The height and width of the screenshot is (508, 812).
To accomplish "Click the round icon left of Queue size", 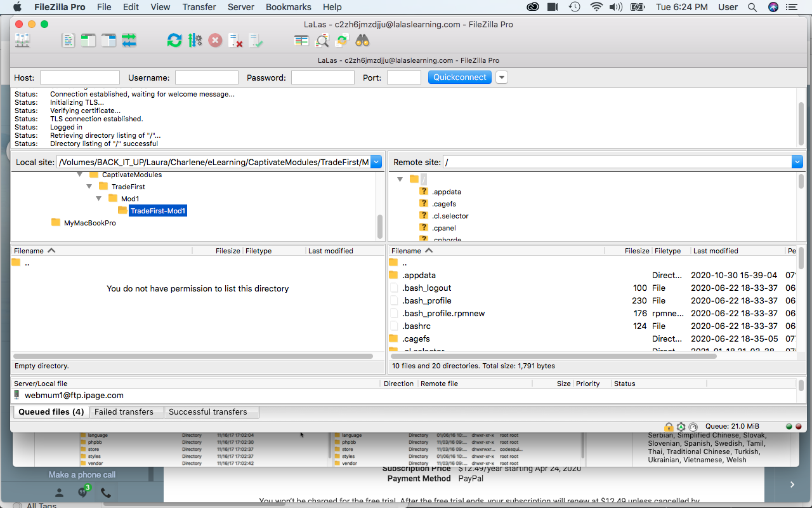I will tap(693, 427).
